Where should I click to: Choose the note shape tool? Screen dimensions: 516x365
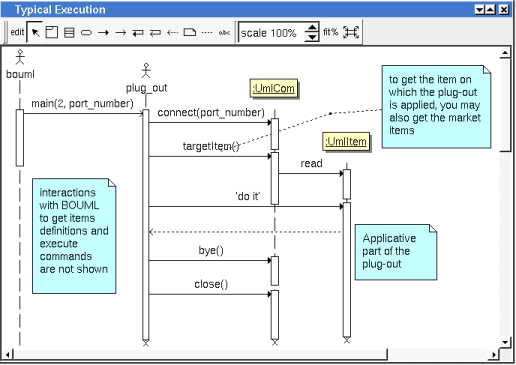[x=190, y=32]
